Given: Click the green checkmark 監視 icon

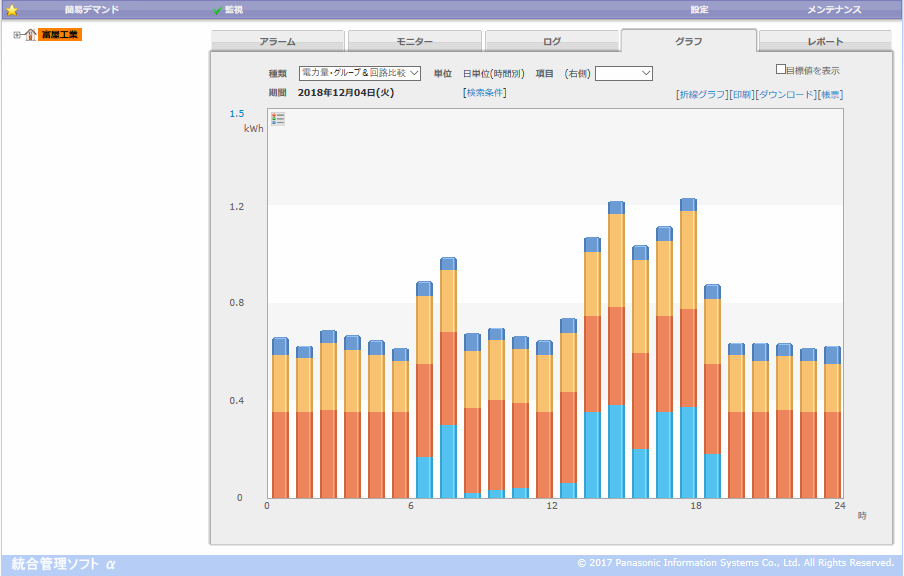Looking at the screenshot, I should 217,10.
